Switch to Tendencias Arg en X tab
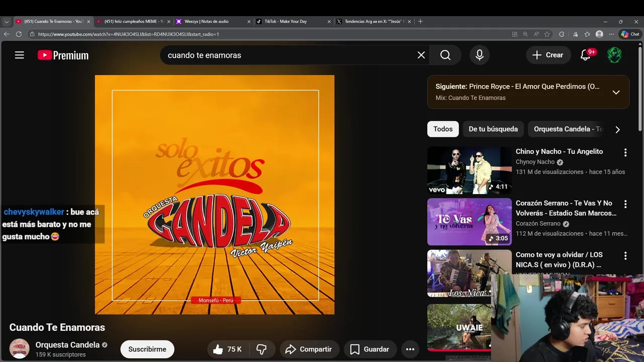 point(374,21)
